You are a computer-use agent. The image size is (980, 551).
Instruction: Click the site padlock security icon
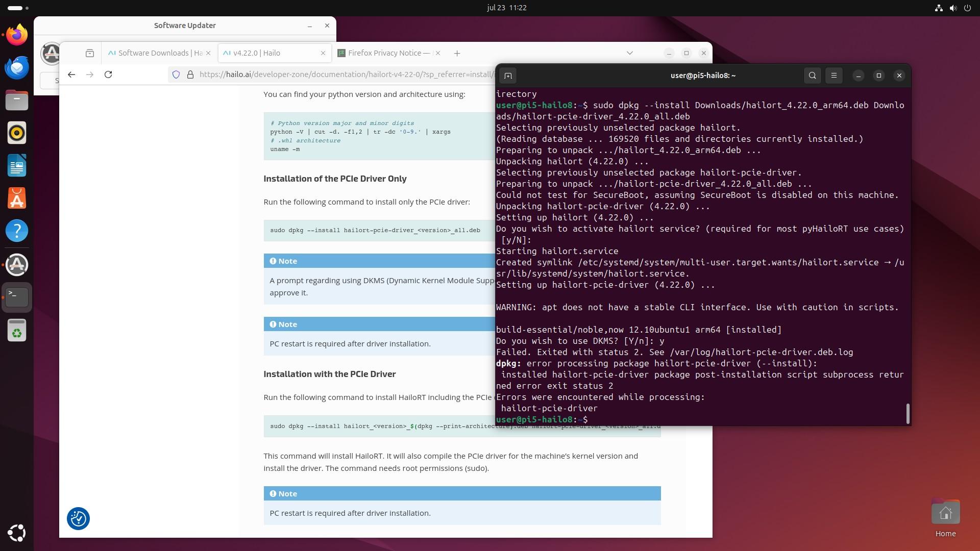(x=190, y=74)
